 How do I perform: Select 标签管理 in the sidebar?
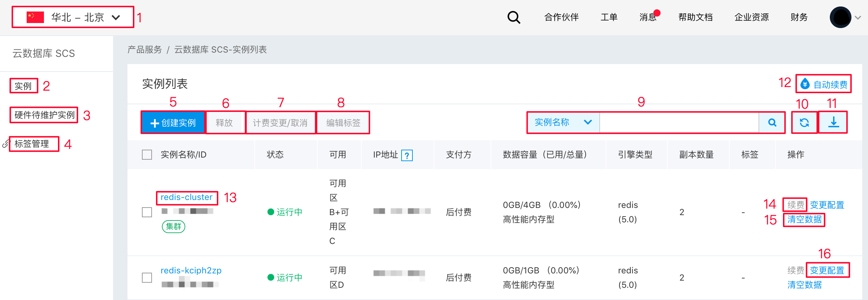pyautogui.click(x=32, y=144)
